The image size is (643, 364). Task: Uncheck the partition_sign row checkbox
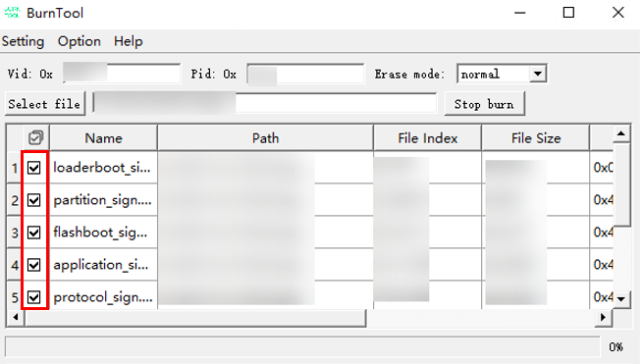[34, 200]
